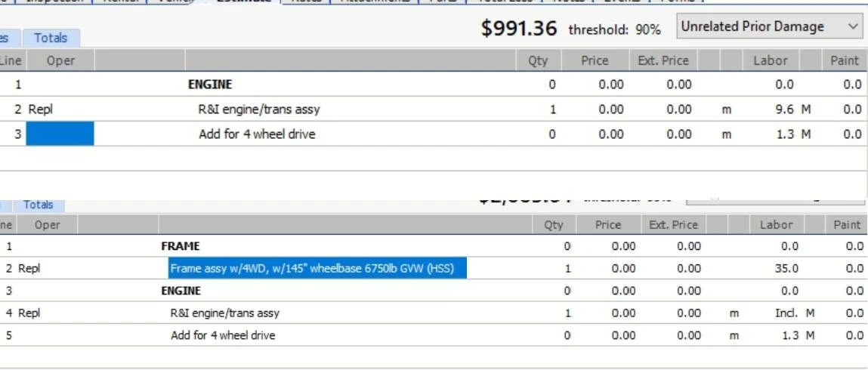Click the Repl operation on line 2 of the $991.36 estimate
The height and width of the screenshot is (370, 868).
coord(40,109)
